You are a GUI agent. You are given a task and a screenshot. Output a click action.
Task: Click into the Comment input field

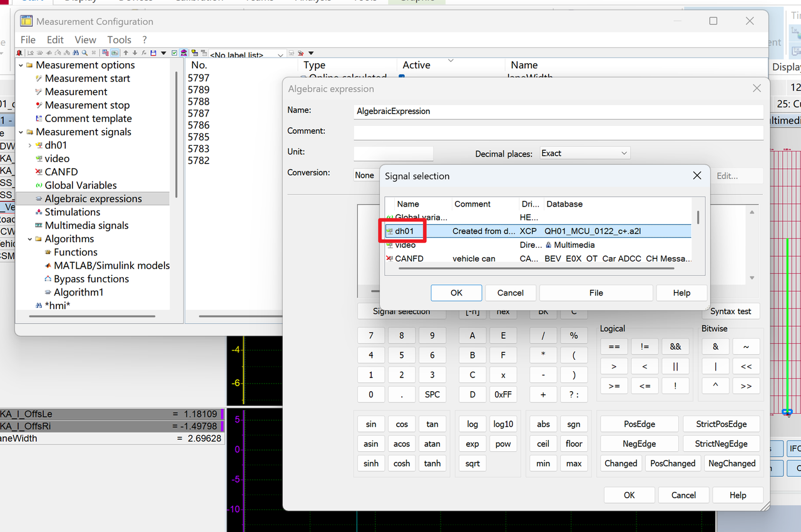(558, 132)
